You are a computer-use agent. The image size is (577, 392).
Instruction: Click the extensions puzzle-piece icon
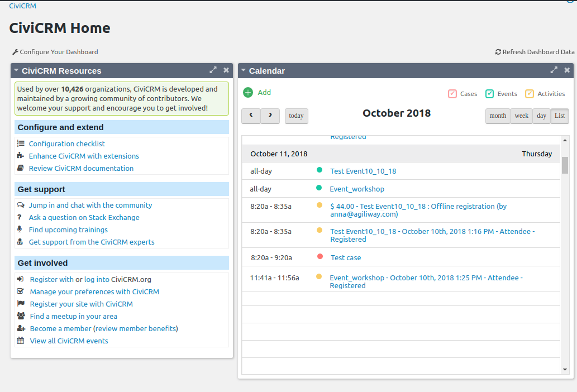(20, 156)
